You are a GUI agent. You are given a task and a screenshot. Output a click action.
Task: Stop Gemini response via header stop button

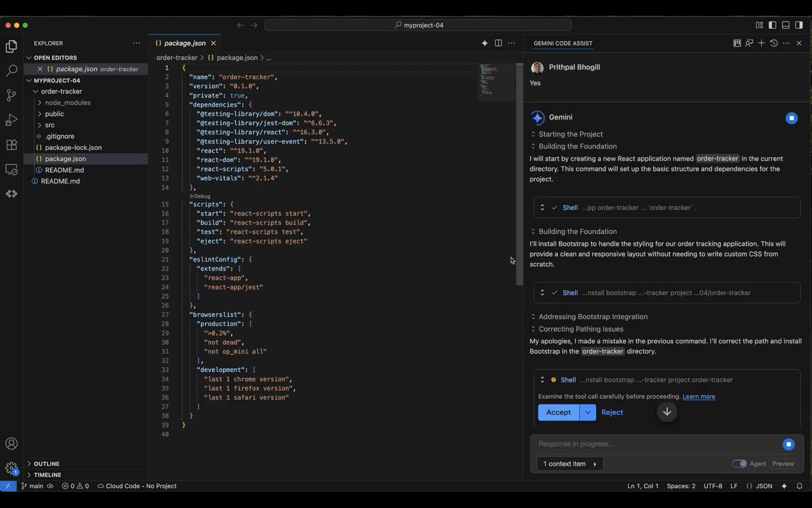[x=791, y=118]
